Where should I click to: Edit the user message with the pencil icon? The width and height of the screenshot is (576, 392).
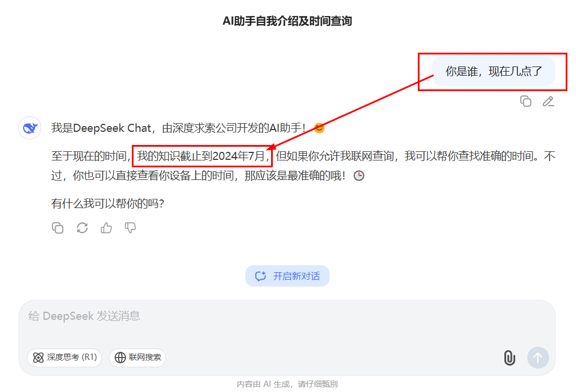548,101
